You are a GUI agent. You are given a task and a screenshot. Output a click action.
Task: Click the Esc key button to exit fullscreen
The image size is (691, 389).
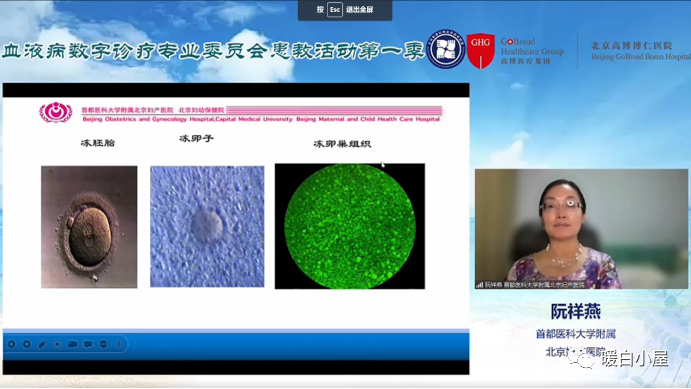pos(334,10)
